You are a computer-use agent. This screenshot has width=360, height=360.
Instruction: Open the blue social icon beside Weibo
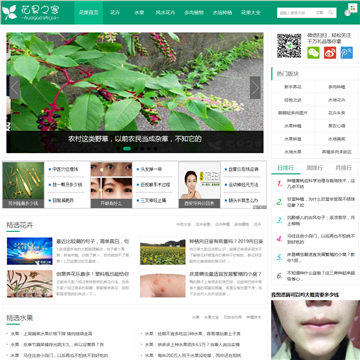[347, 53]
